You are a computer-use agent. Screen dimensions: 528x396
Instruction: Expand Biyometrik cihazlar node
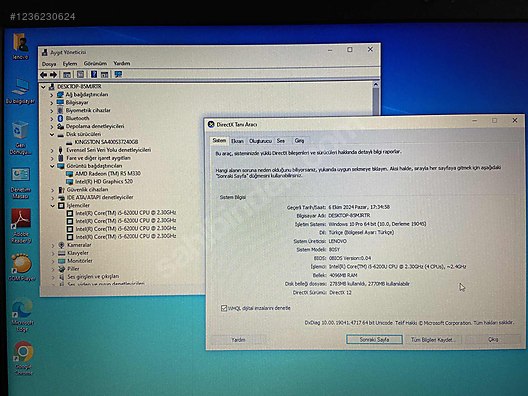click(52, 110)
